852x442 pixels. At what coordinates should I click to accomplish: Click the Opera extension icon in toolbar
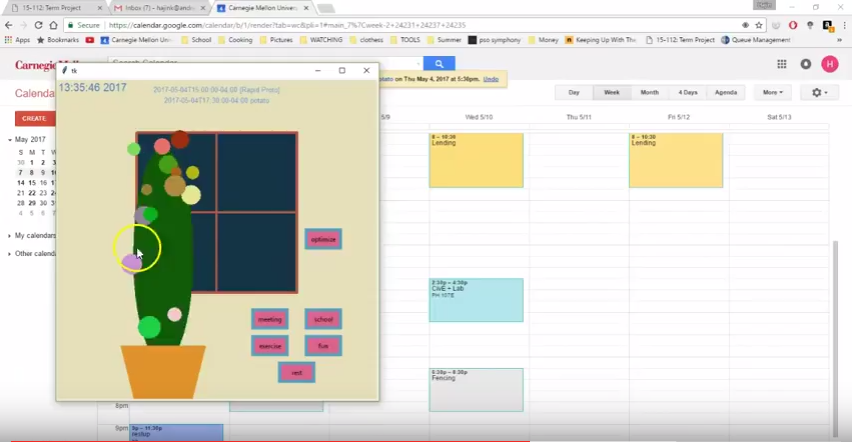click(x=793, y=25)
